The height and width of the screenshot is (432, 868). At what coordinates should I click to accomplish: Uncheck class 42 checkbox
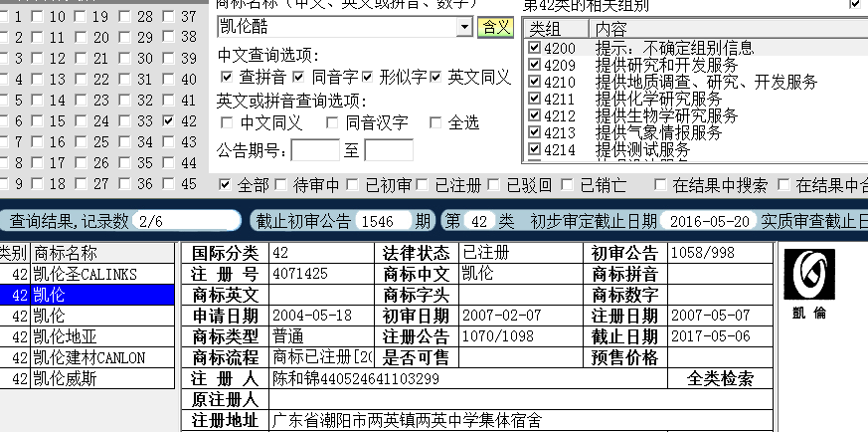(x=169, y=120)
